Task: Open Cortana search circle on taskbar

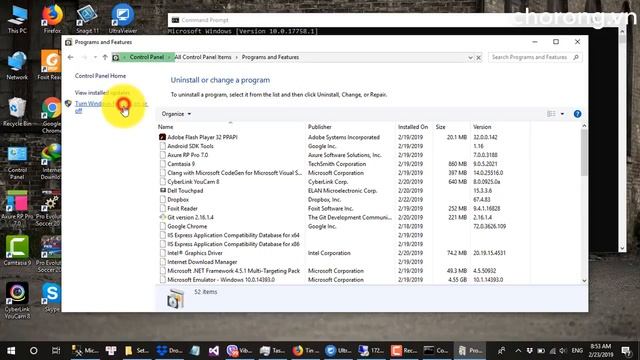Action: [x=33, y=350]
